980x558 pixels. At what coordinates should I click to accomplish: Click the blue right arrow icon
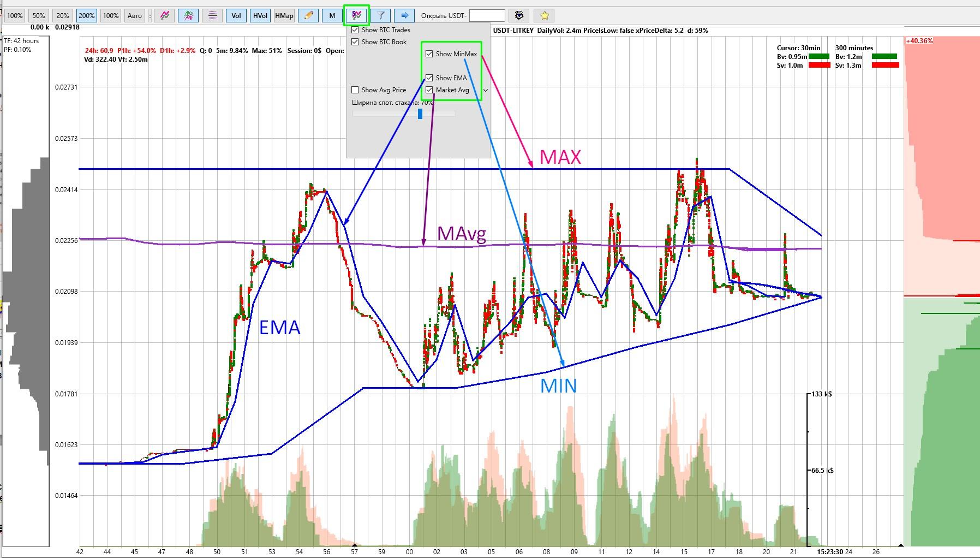coord(404,15)
